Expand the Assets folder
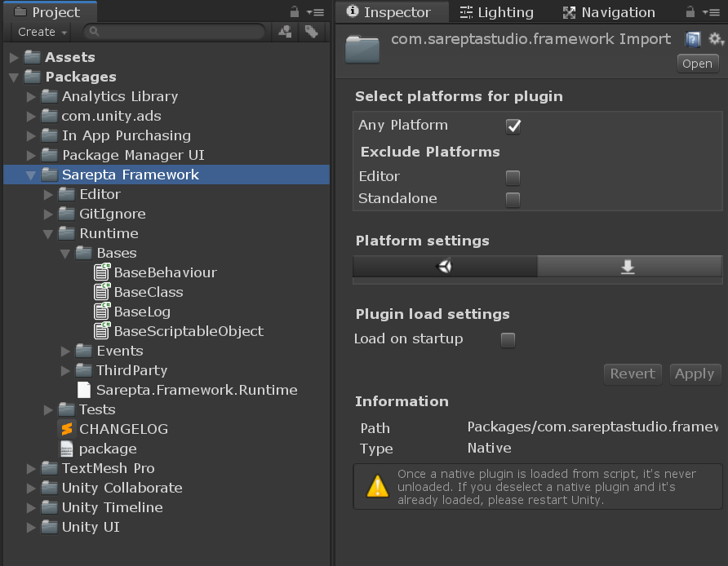Image resolution: width=728 pixels, height=566 pixels. pyautogui.click(x=14, y=57)
